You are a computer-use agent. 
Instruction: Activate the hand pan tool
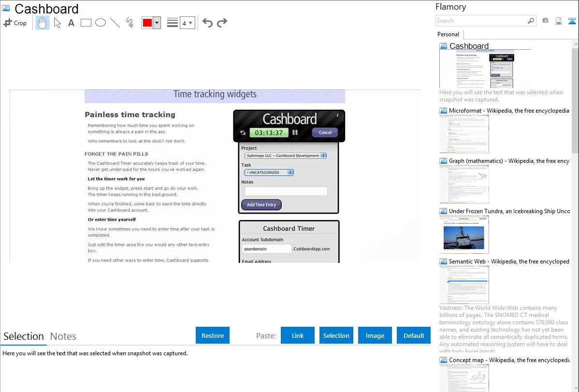(x=42, y=23)
